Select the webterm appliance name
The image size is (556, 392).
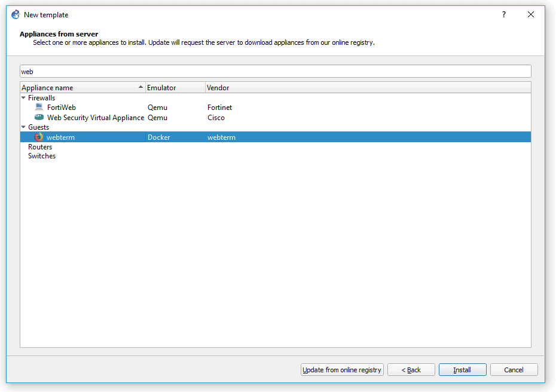[x=60, y=137]
